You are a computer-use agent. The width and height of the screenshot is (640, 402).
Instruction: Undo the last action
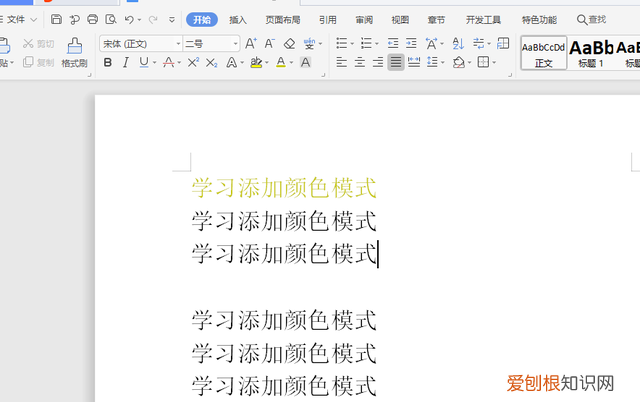click(129, 19)
